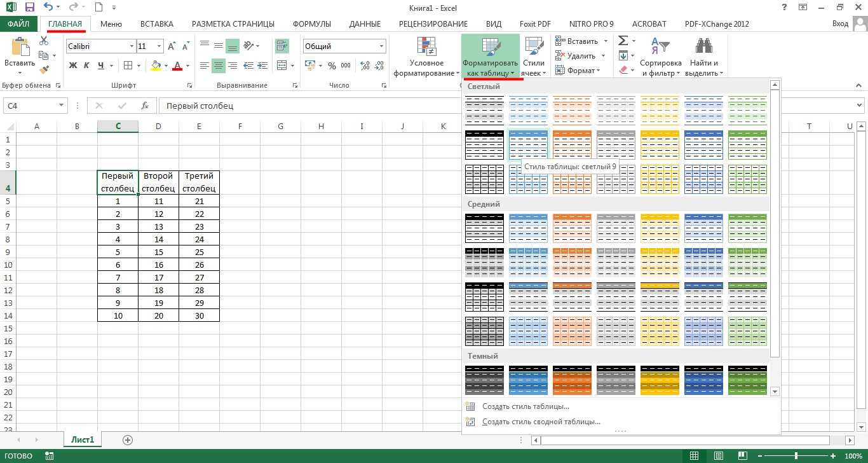This screenshot has height=463, width=868.
Task: Click the yellow fill color bucket
Action: 156,65
